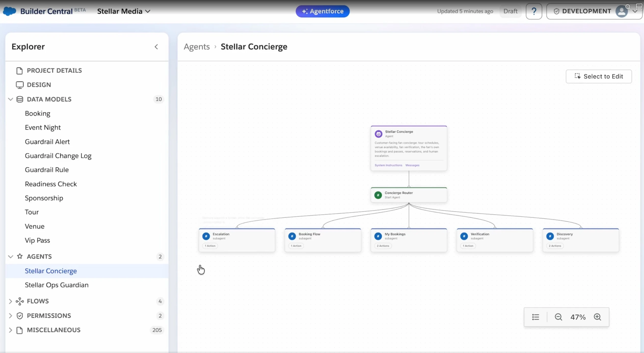
Task: Click the Draft status badge
Action: (x=510, y=11)
